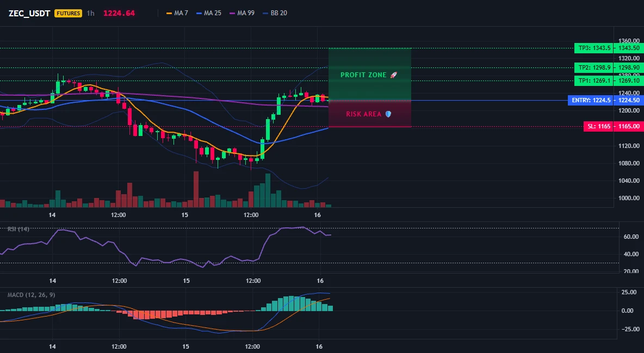
Task: Click the TP1: 1269.1 target label
Action: pyautogui.click(x=593, y=80)
